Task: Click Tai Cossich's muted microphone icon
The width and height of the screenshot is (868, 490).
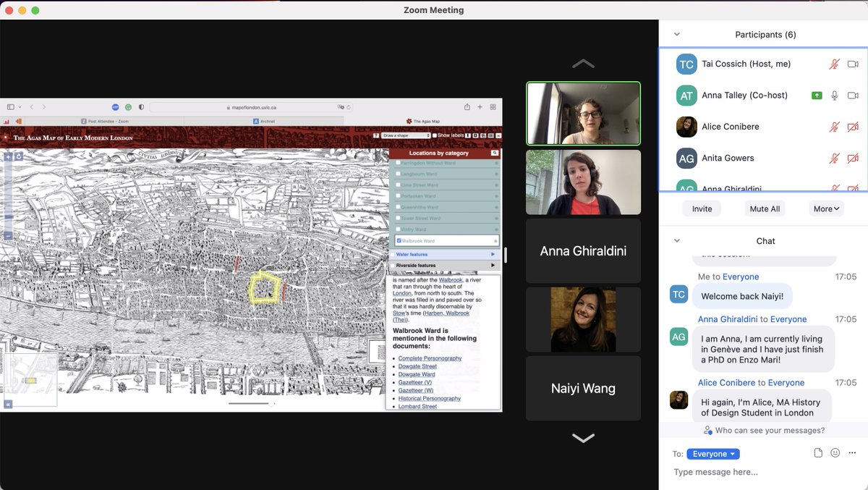Action: point(834,64)
